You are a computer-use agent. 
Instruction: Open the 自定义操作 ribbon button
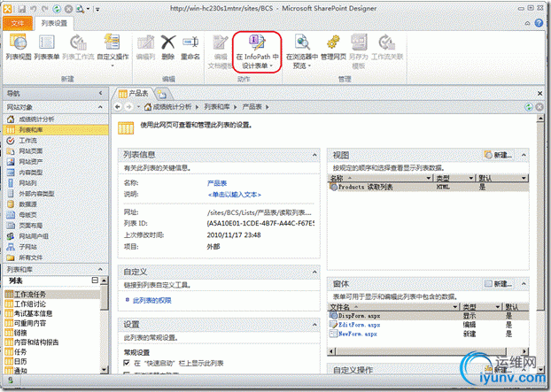113,50
